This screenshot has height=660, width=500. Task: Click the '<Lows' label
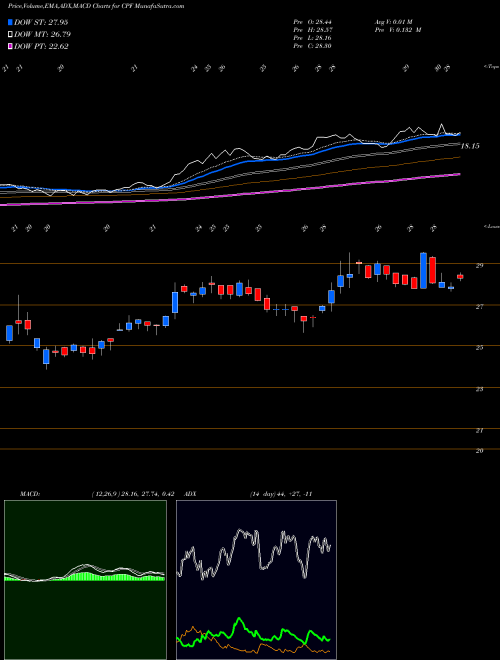tap(491, 226)
